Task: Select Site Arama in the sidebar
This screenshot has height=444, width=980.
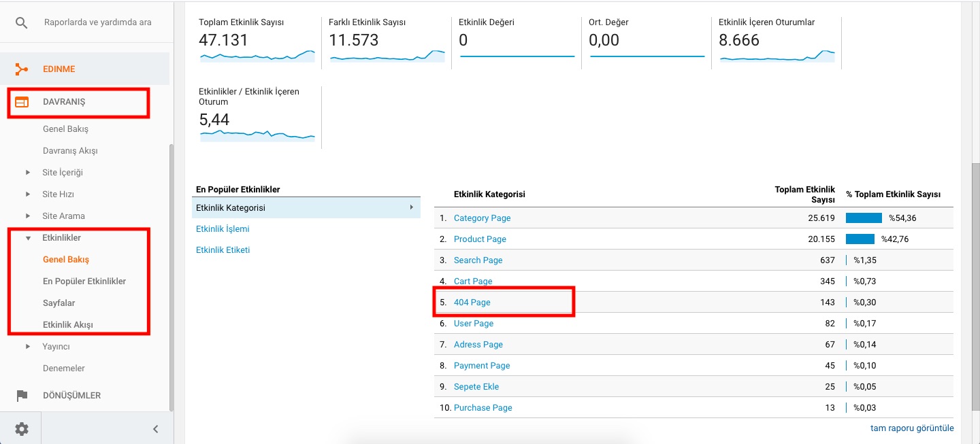Action: pyautogui.click(x=63, y=216)
